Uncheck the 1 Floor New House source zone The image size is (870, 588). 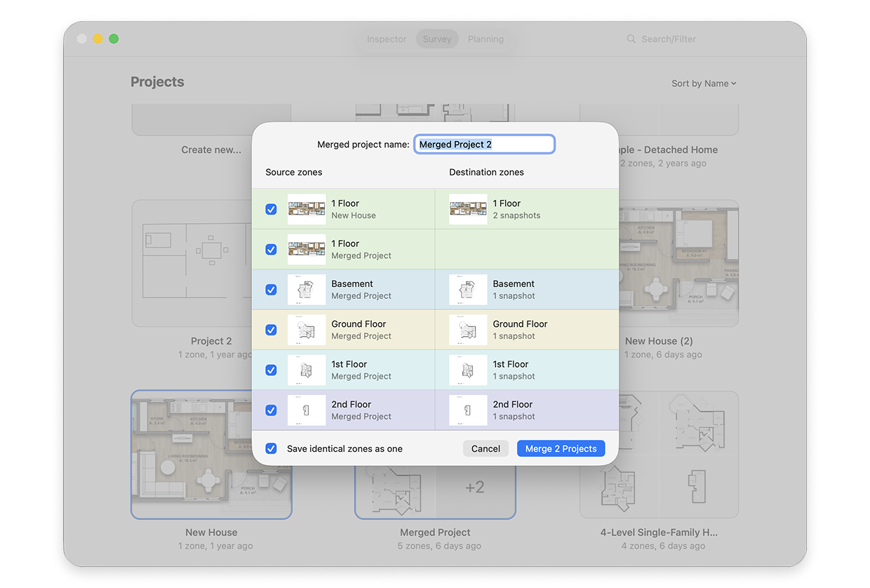coord(271,209)
